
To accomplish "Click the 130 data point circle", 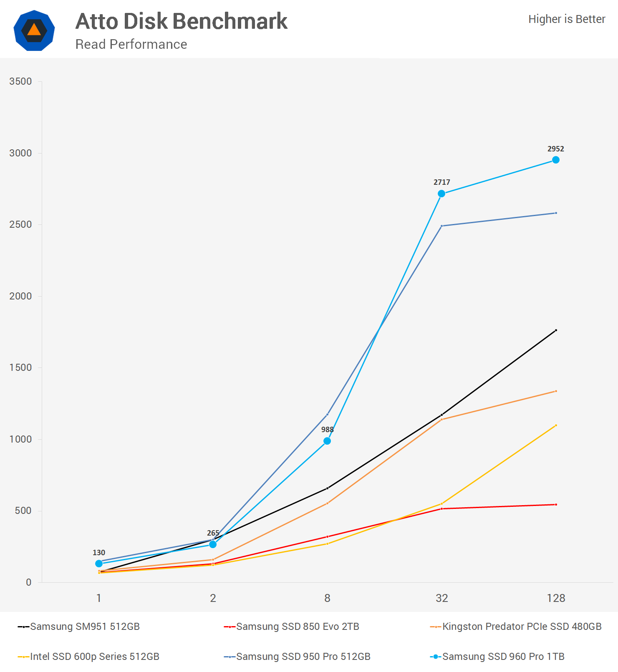I will pos(99,564).
